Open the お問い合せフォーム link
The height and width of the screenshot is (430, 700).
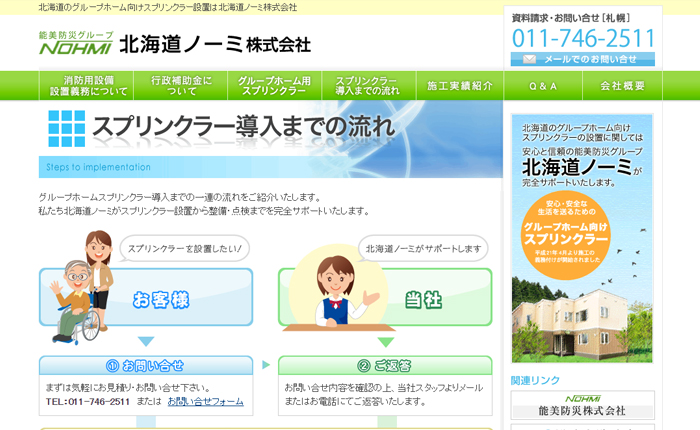(205, 401)
